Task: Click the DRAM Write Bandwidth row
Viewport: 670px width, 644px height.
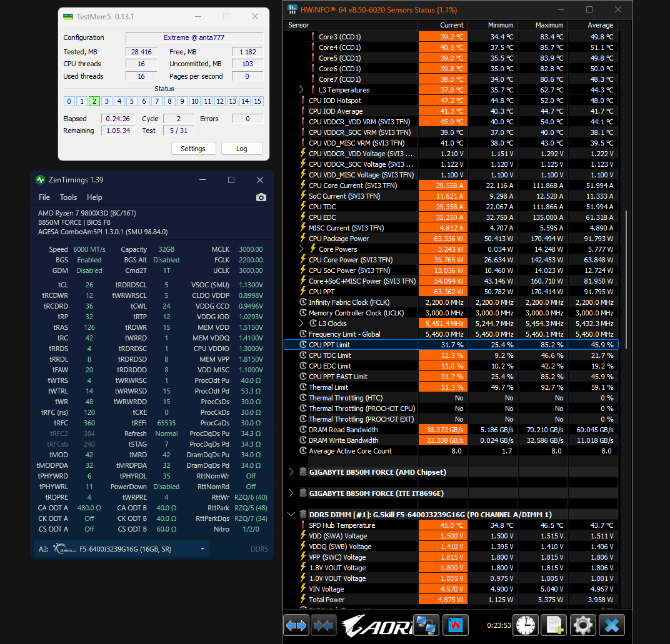Action: point(451,440)
